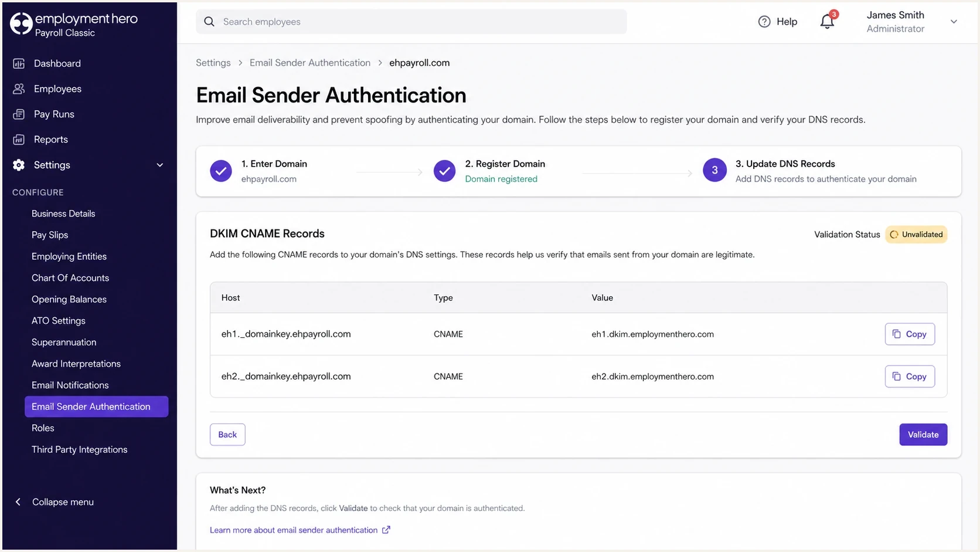Click the Value column header
The image size is (980, 552).
602,297
